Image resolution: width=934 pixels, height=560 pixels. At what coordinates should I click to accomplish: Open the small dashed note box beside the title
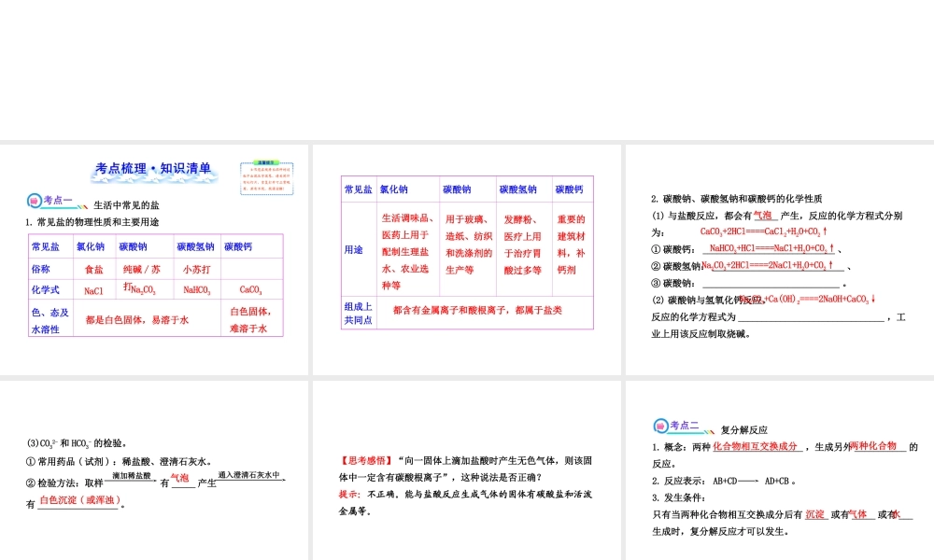[267, 178]
